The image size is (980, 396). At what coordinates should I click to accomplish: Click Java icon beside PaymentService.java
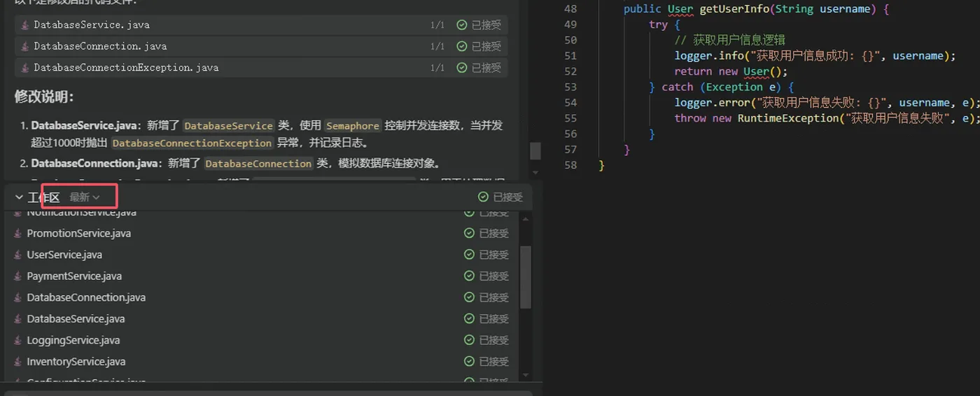point(17,276)
